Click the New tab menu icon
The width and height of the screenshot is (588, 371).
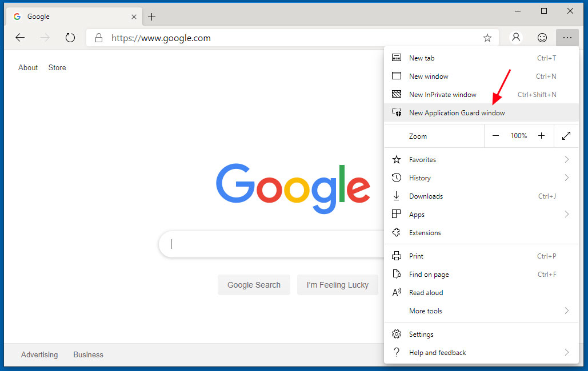click(x=397, y=58)
